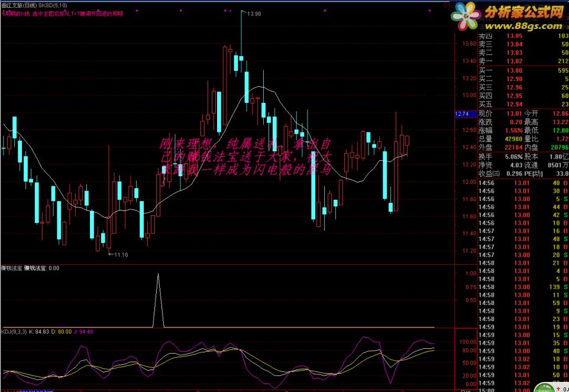
Task: Click the 内盘 20796 value
Action: tap(560, 148)
